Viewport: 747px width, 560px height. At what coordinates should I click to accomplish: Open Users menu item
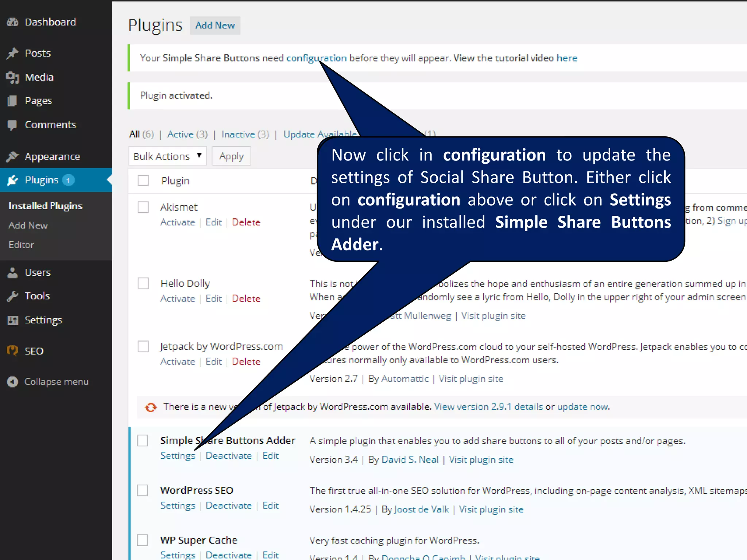(38, 273)
